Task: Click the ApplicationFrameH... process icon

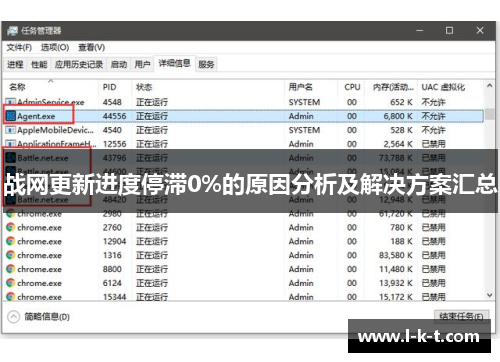Action: pos(11,144)
